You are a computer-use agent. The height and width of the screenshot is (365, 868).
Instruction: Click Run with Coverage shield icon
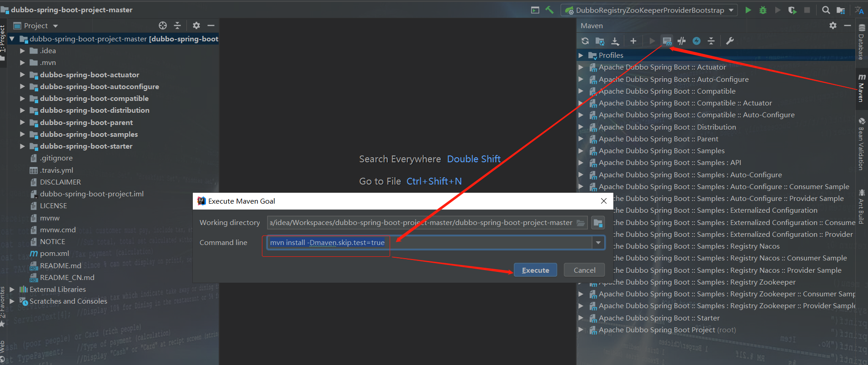point(793,10)
